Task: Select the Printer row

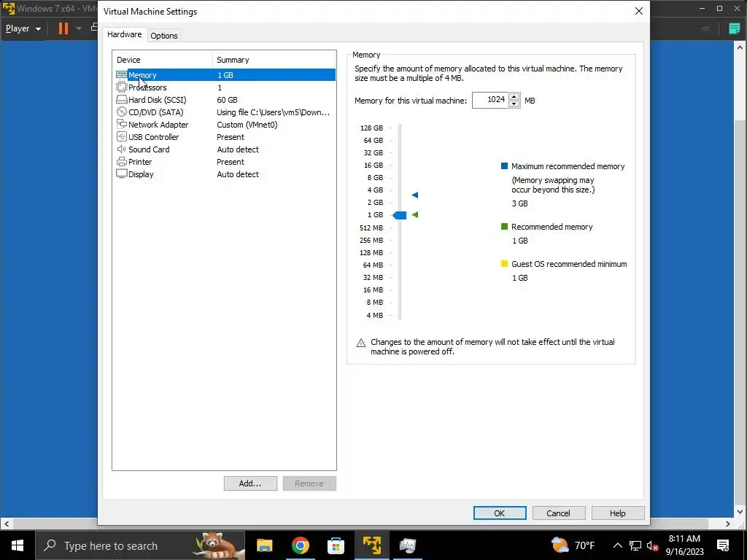Action: pos(225,161)
